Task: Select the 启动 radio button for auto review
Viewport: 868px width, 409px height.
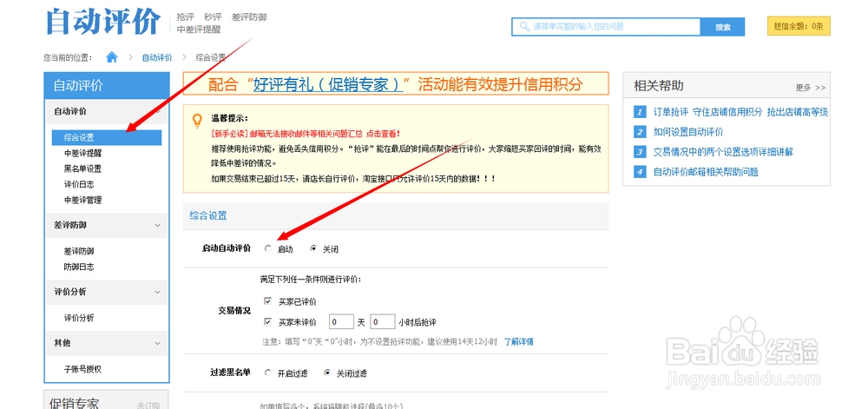Action: (x=267, y=249)
